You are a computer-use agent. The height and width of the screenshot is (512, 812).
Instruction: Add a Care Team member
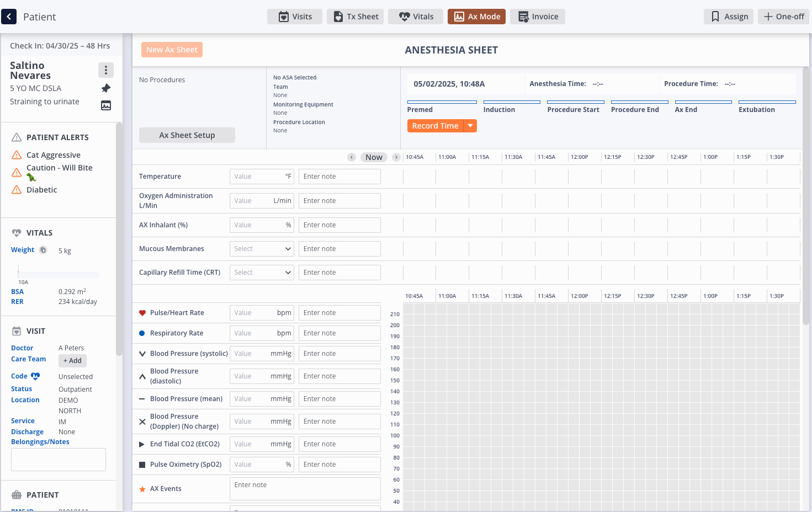coord(72,361)
